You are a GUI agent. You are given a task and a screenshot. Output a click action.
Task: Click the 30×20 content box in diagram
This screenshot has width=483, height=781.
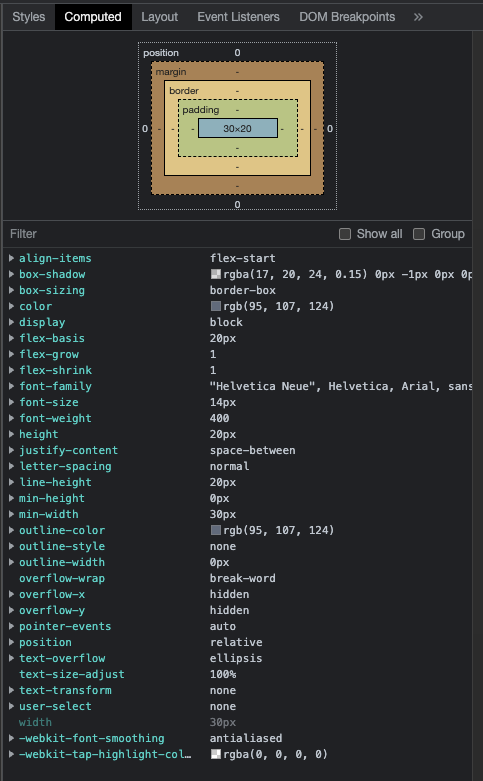pos(238,129)
